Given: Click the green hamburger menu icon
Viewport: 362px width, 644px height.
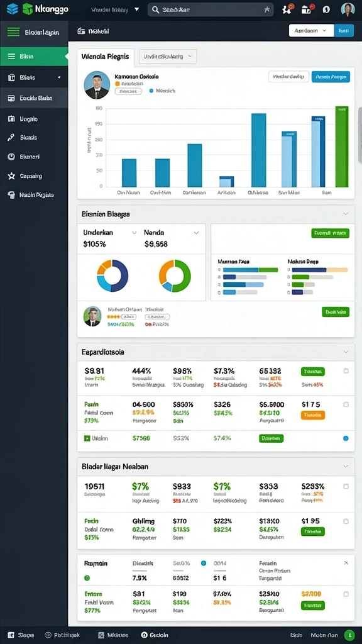Looking at the screenshot, I should (13, 31).
